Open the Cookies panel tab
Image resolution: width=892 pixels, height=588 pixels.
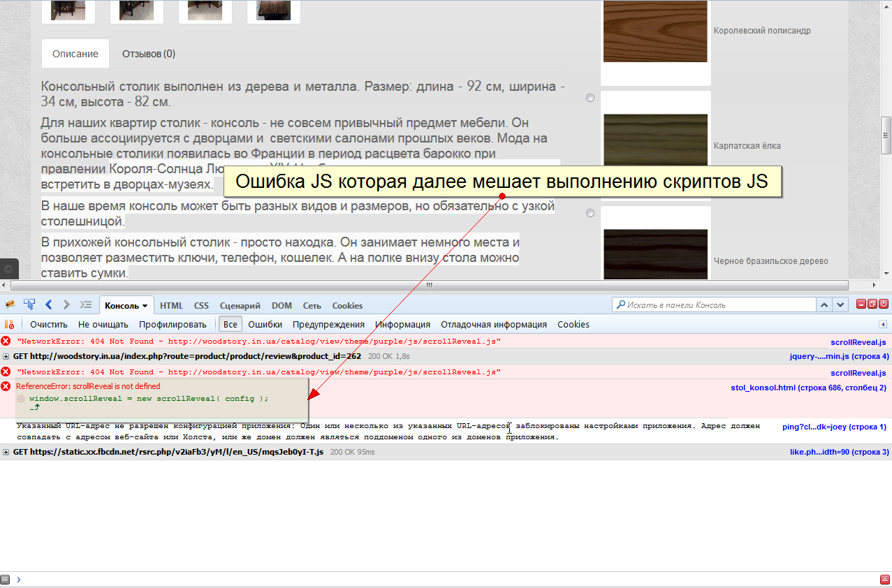pos(347,305)
